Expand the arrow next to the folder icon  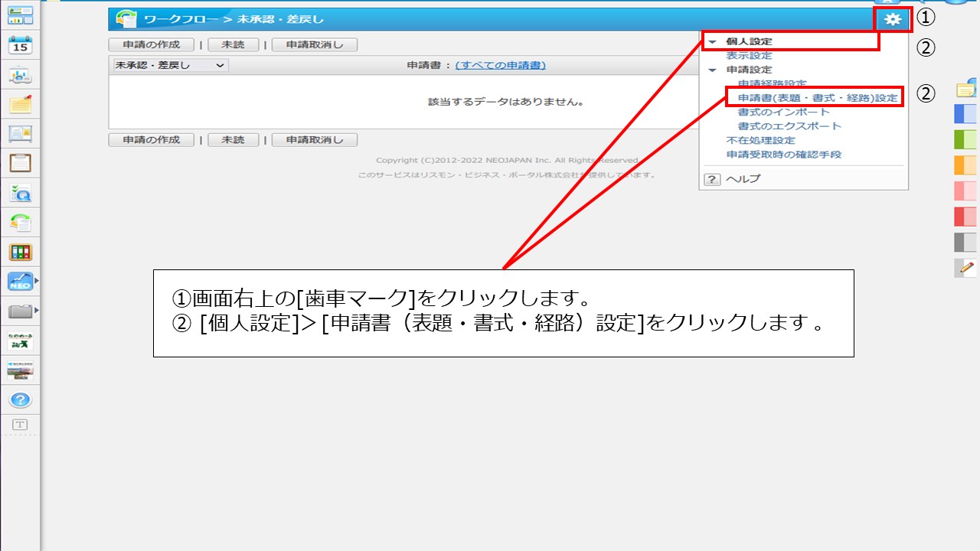click(x=36, y=311)
